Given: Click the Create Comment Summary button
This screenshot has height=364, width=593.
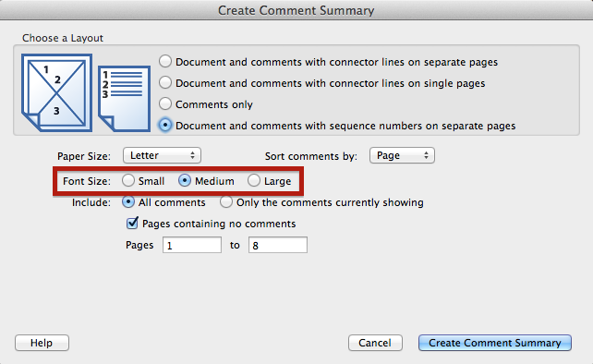Looking at the screenshot, I should (x=495, y=343).
